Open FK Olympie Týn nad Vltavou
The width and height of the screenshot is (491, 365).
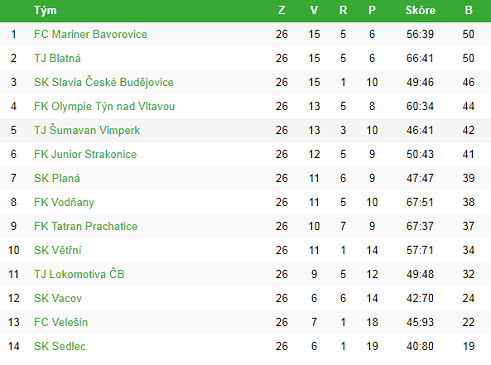[104, 106]
